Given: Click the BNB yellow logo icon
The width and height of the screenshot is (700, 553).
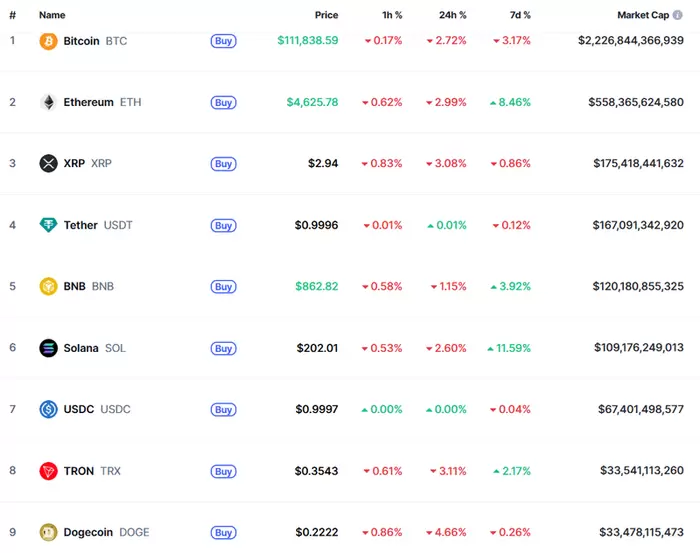Looking at the screenshot, I should point(48,286).
